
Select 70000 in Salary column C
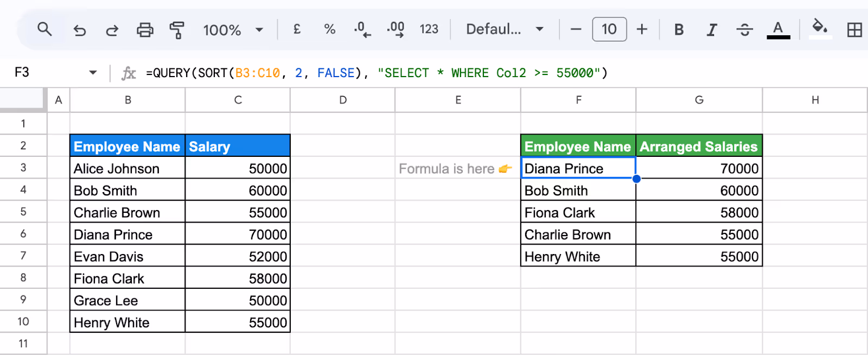[238, 234]
